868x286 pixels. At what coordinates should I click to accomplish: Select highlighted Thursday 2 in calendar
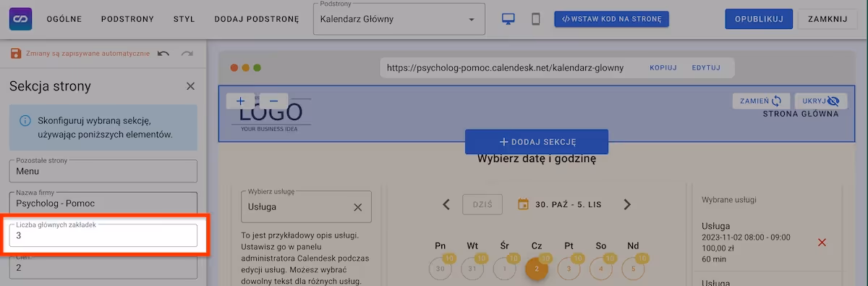click(537, 269)
